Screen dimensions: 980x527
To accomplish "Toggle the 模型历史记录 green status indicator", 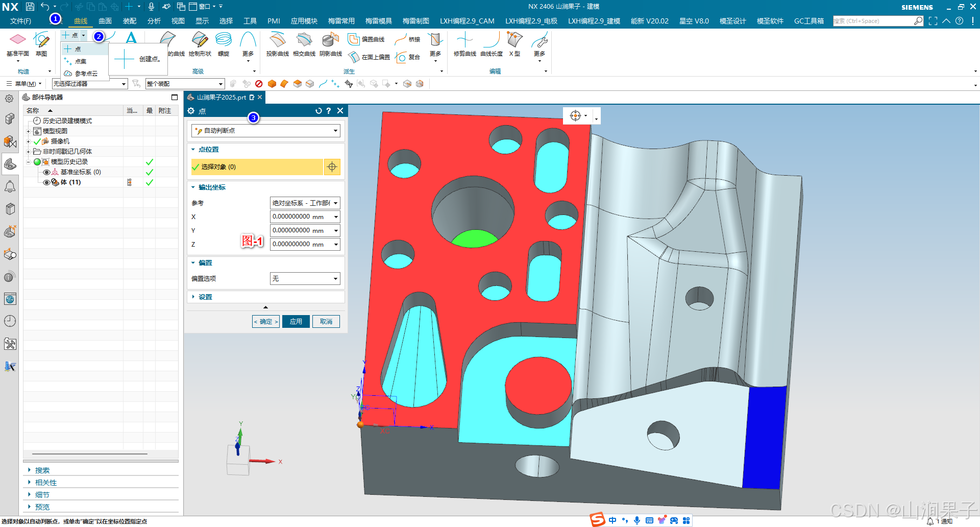I will tap(37, 162).
